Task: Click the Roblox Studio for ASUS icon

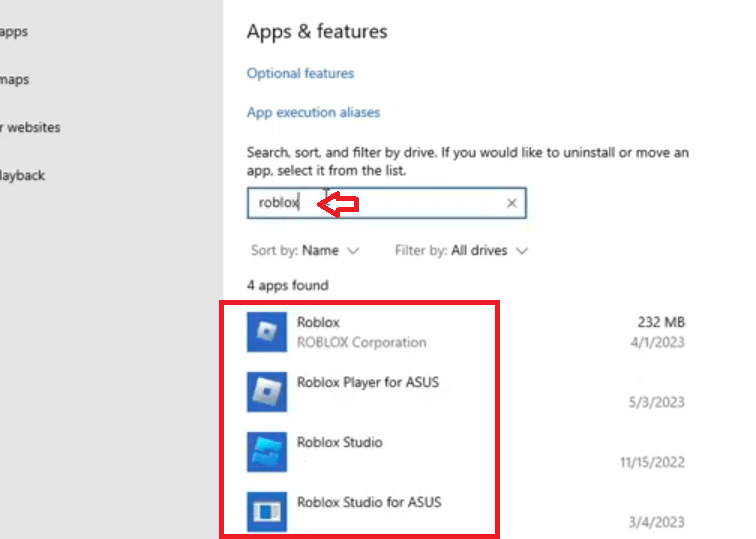Action: [267, 512]
